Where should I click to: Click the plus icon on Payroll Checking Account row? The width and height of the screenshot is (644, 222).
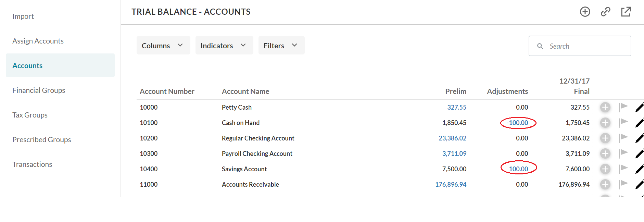pos(605,153)
